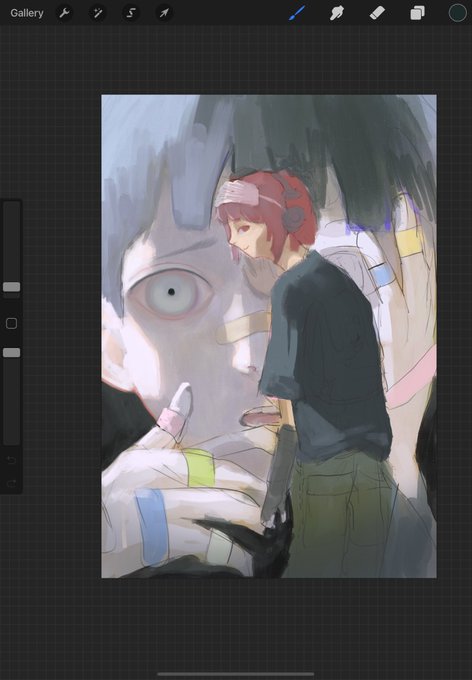This screenshot has height=680, width=472.
Task: Activate the Transform arrow tool
Action: tap(164, 13)
